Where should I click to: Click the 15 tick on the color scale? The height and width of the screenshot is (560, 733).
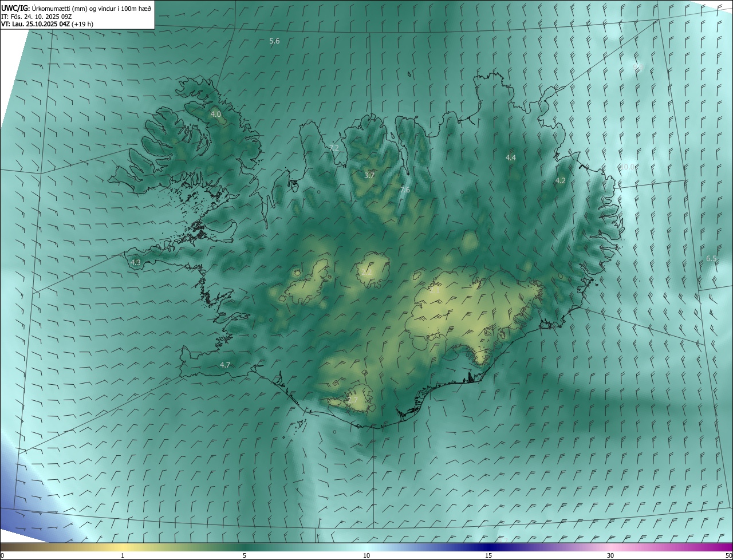[488, 555]
